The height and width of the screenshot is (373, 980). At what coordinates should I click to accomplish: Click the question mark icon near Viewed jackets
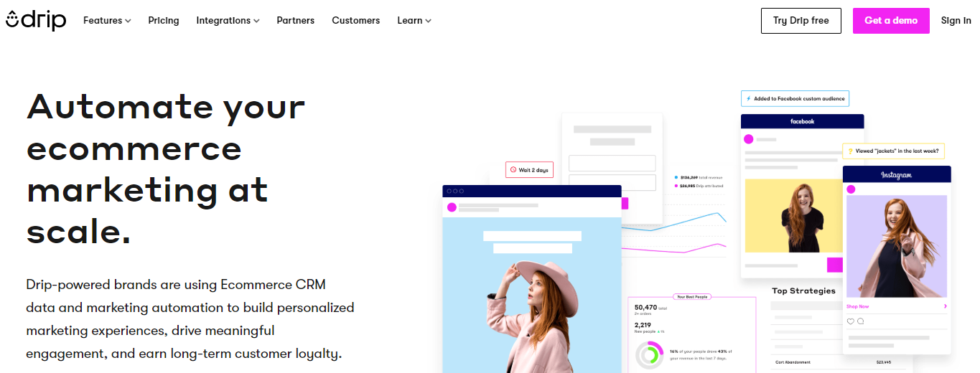(x=850, y=151)
